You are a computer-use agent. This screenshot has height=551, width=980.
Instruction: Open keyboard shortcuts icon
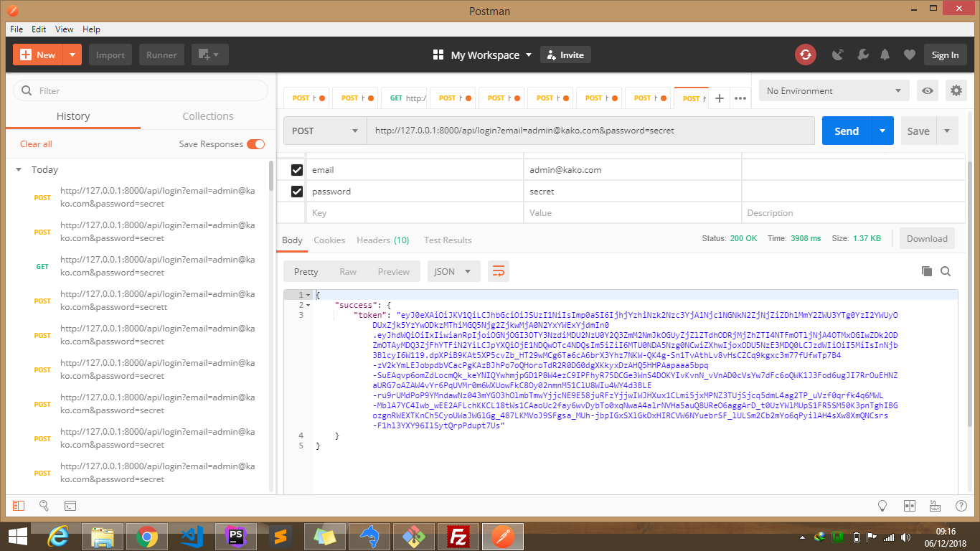point(935,506)
